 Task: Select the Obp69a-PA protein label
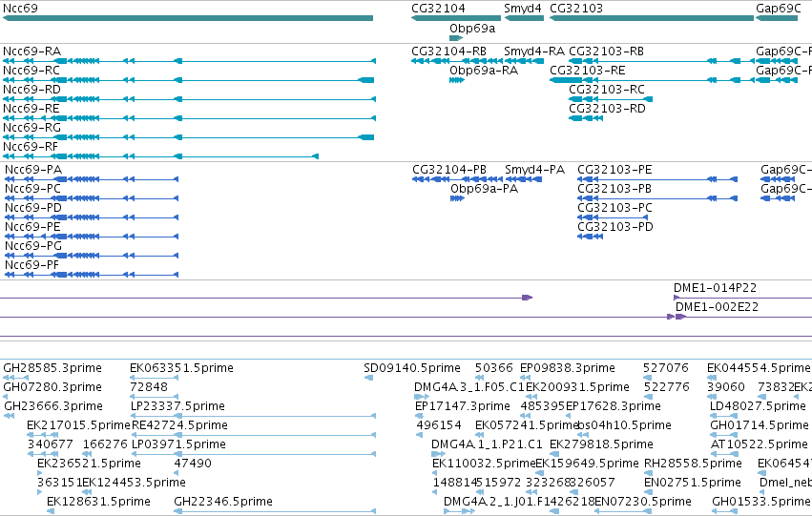click(x=484, y=189)
